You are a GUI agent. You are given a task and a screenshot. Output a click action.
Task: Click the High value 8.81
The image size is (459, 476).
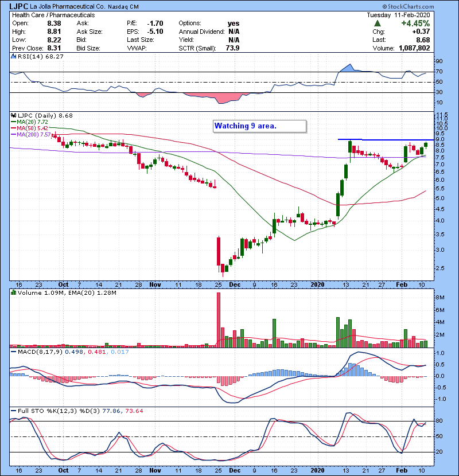click(54, 32)
